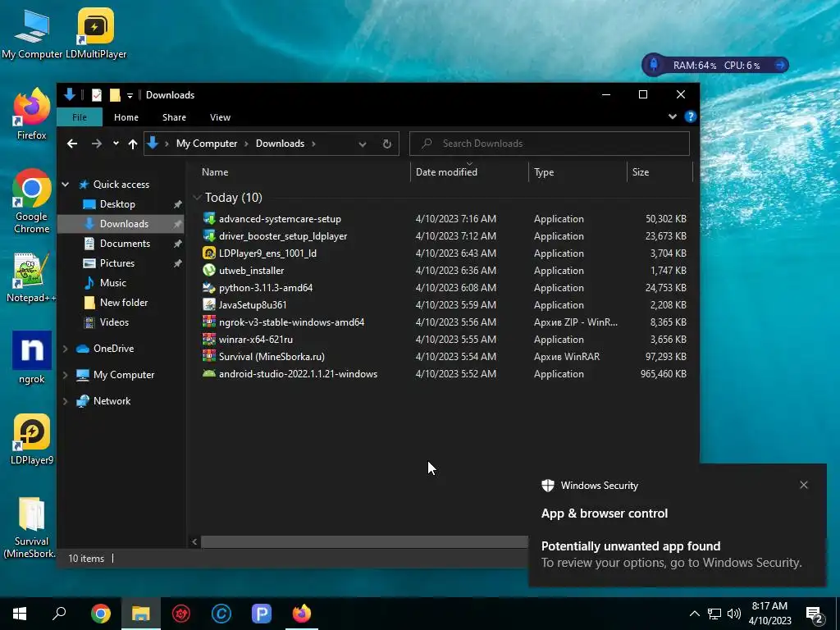Image resolution: width=840 pixels, height=630 pixels.
Task: Select Desktop in the navigation pane
Action: tap(117, 204)
